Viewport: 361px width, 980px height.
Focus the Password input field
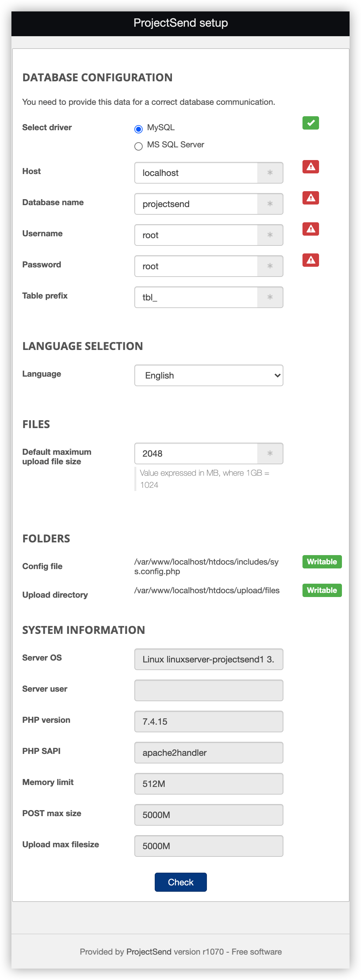click(x=196, y=266)
